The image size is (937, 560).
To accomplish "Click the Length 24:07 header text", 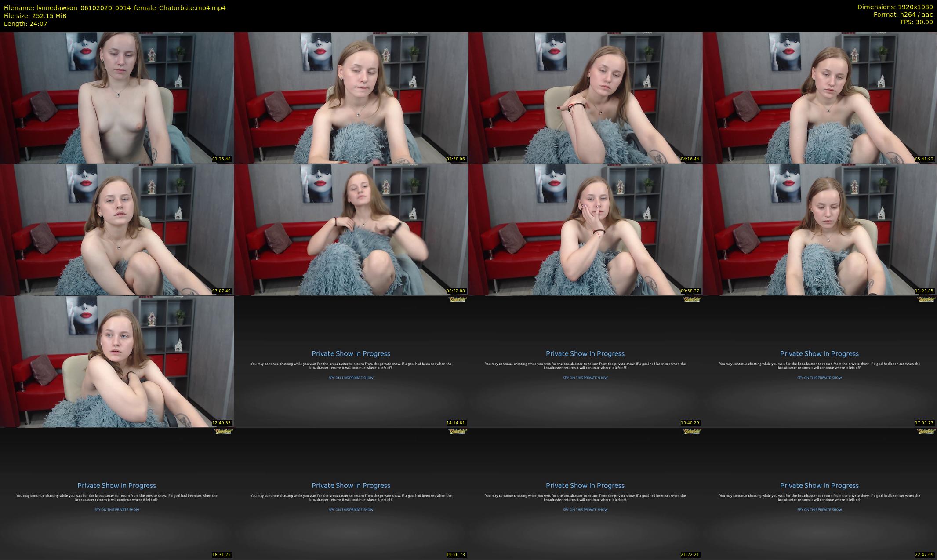I will point(25,24).
